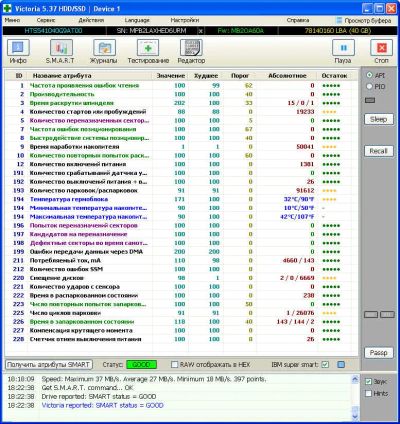Switch to the Тестирование surface test

point(148,52)
